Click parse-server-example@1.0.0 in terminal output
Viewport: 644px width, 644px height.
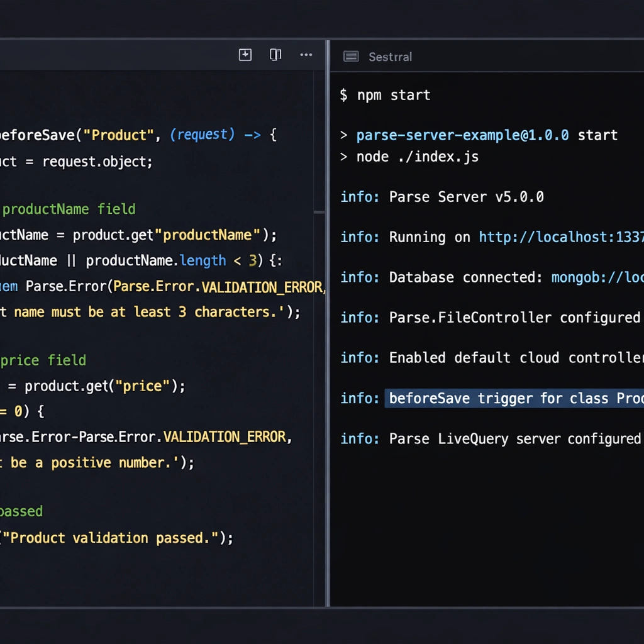(x=462, y=135)
